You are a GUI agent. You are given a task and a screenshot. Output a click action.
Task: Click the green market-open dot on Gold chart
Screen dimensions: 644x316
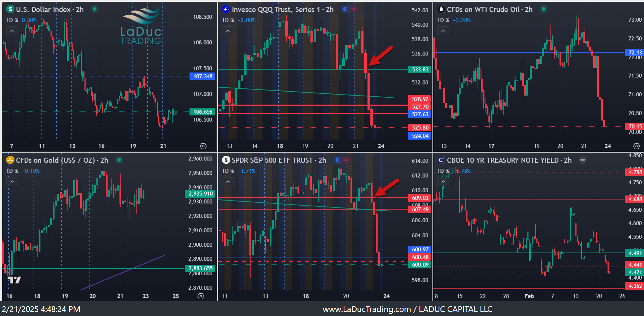119,160
